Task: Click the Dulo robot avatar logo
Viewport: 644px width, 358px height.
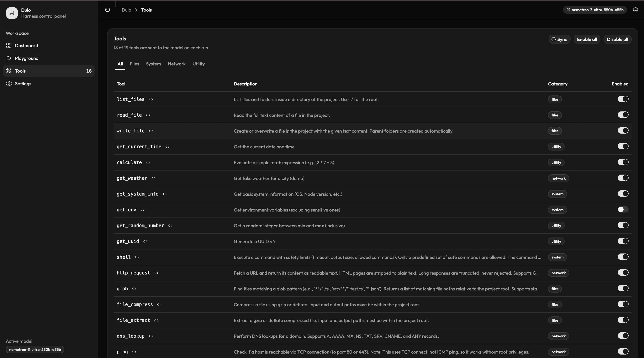Action: tap(12, 13)
